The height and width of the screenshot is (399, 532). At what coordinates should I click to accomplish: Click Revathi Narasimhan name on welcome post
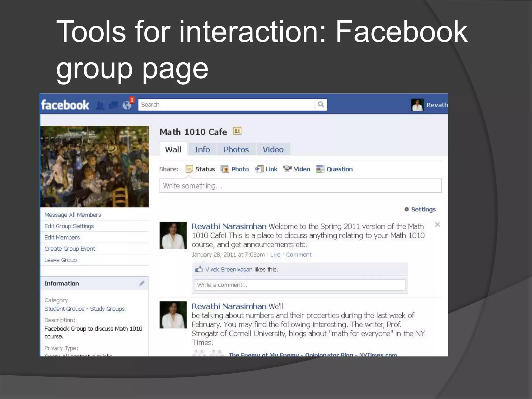pyautogui.click(x=229, y=226)
